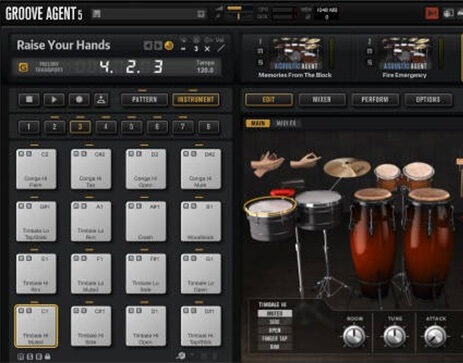The width and height of the screenshot is (463, 363).
Task: Turn the Room knob
Action: tap(354, 336)
